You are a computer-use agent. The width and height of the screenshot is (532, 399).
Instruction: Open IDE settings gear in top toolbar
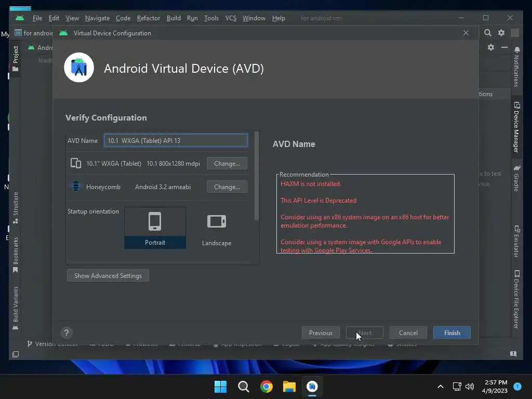501,33
